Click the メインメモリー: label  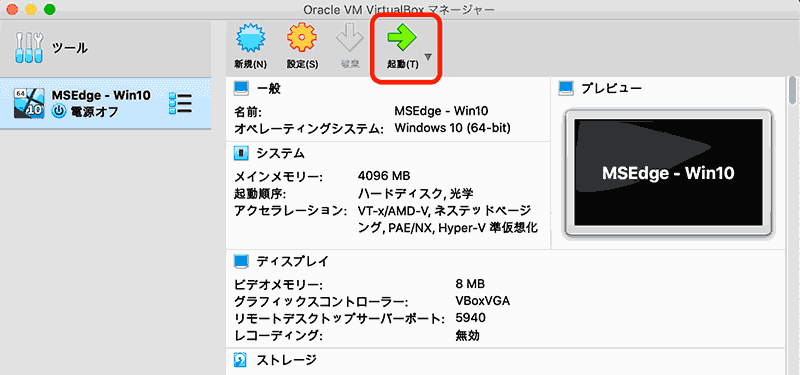click(x=278, y=177)
